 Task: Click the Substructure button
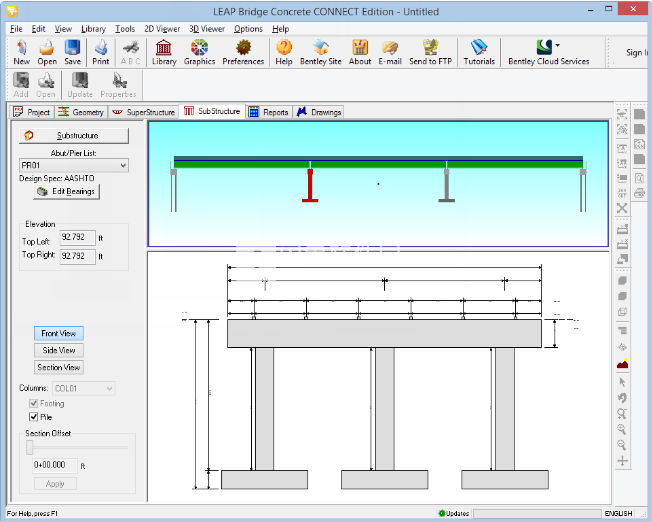[x=74, y=136]
